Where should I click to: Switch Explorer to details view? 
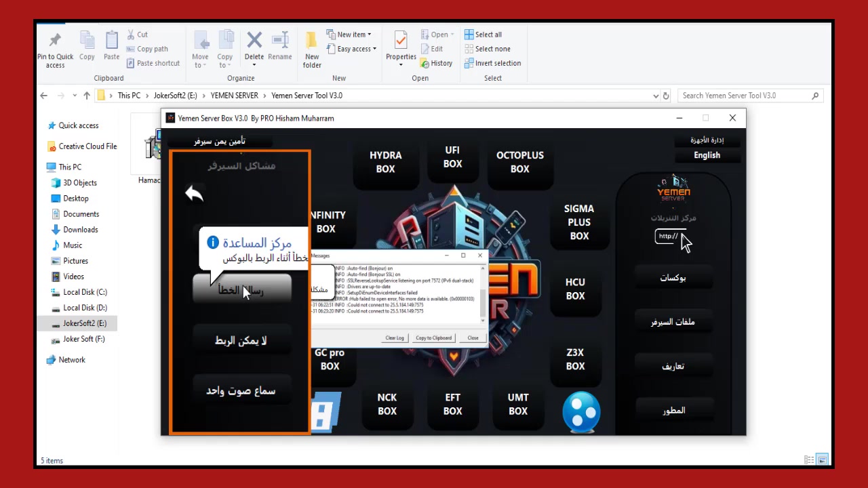809,460
